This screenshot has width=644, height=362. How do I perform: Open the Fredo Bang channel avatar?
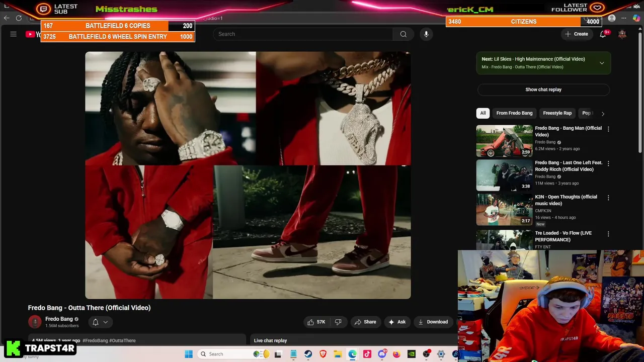pos(35,322)
